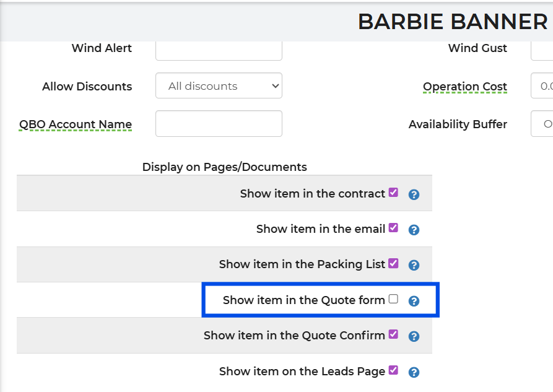Click the Wind Alert input field

click(219, 50)
